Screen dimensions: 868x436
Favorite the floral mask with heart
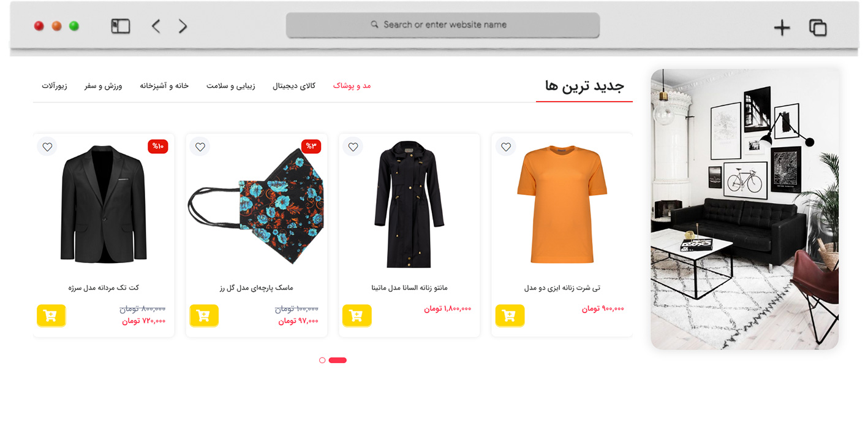pyautogui.click(x=200, y=147)
